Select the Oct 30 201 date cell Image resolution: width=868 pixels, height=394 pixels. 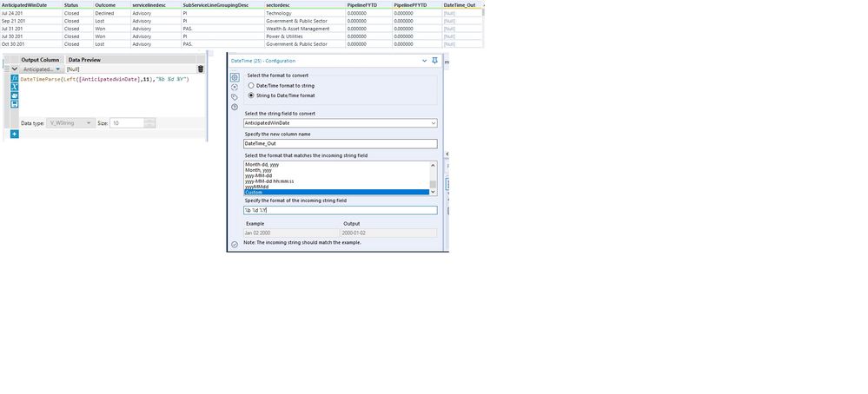(31, 44)
